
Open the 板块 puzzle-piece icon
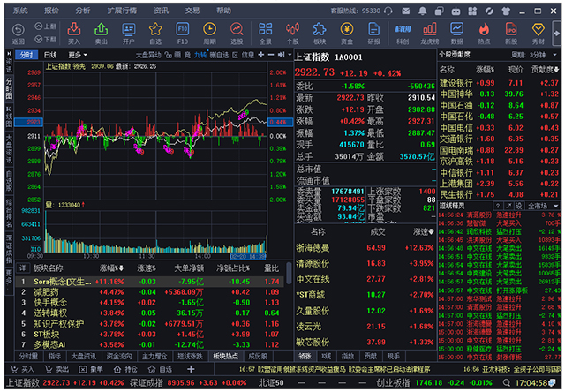pos(320,34)
